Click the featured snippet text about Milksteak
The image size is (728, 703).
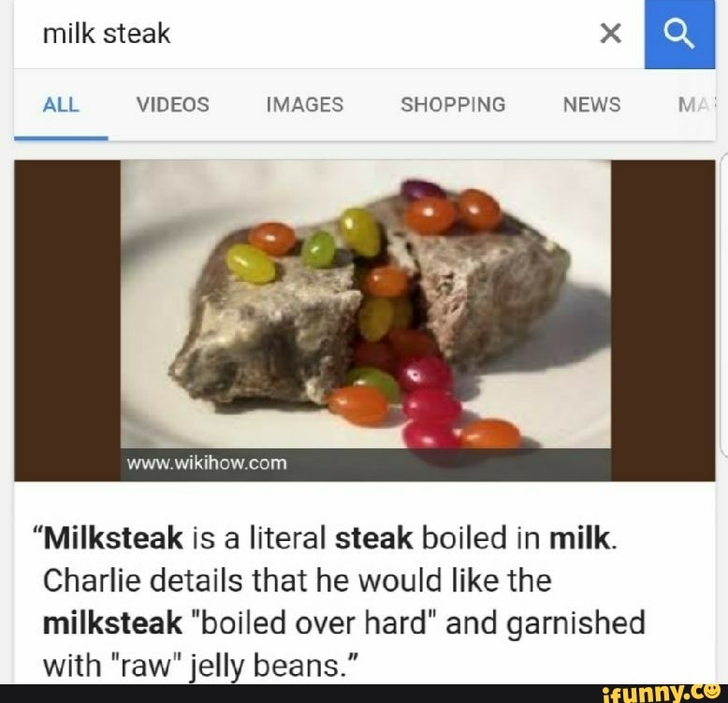point(343,602)
